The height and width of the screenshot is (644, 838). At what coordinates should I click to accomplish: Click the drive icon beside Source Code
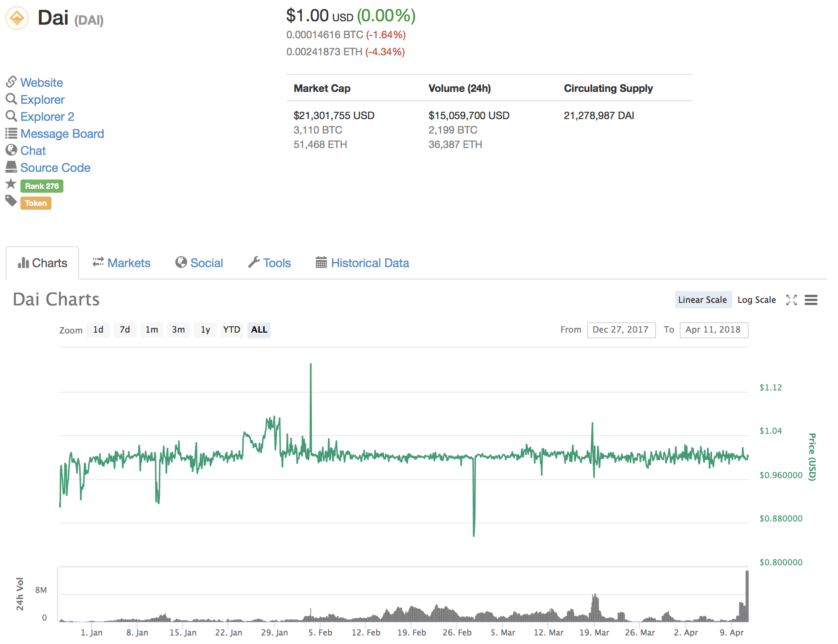[11, 167]
